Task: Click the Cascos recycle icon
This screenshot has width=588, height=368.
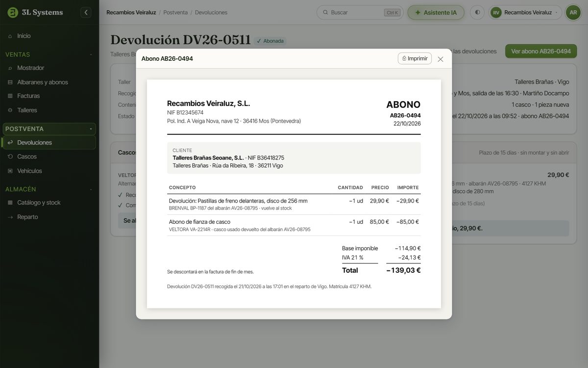Action: (x=10, y=157)
